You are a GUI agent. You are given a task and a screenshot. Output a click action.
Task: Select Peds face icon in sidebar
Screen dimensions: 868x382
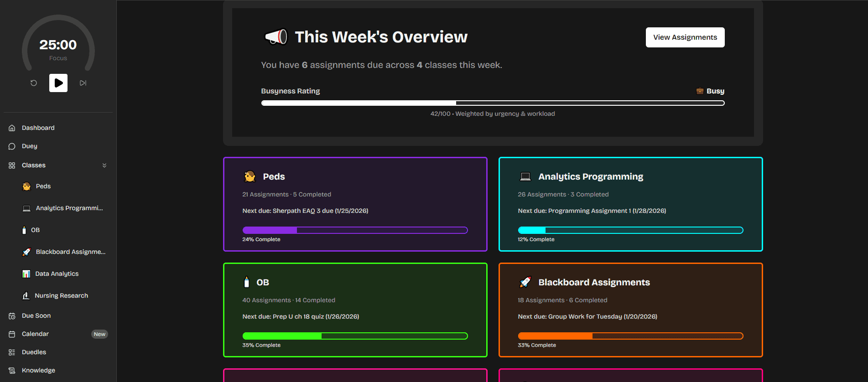[x=26, y=186]
